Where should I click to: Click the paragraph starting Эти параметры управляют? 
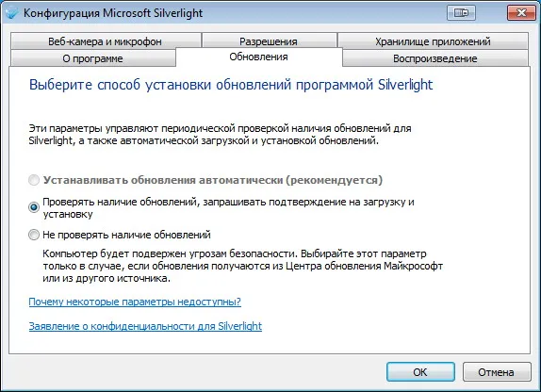pos(221,135)
